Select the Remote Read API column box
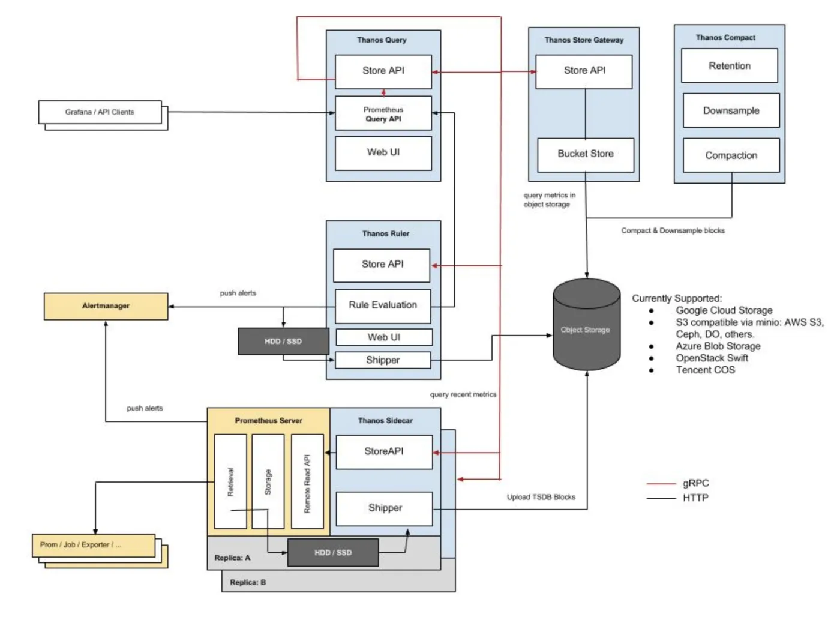Screen dimensions: 840x623 point(307,482)
